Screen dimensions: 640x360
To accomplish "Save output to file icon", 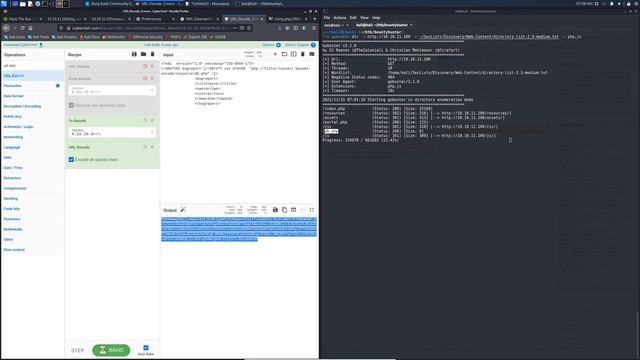I will tap(275, 210).
